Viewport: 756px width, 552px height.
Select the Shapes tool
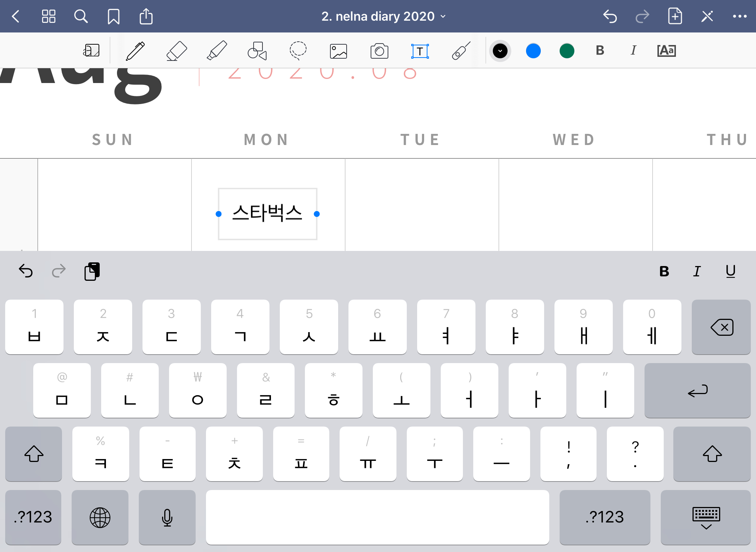(x=257, y=51)
